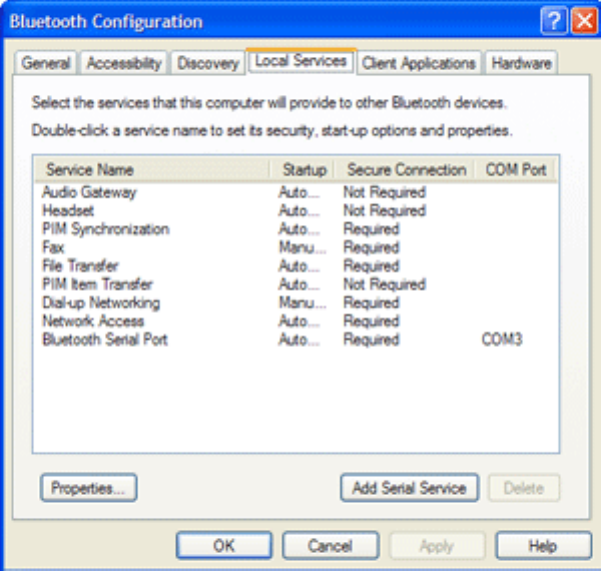This screenshot has width=601, height=571.
Task: Go to the Discovery tab
Action: tap(208, 63)
